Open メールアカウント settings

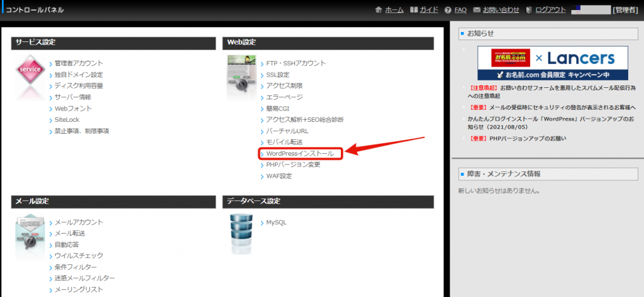point(79,222)
